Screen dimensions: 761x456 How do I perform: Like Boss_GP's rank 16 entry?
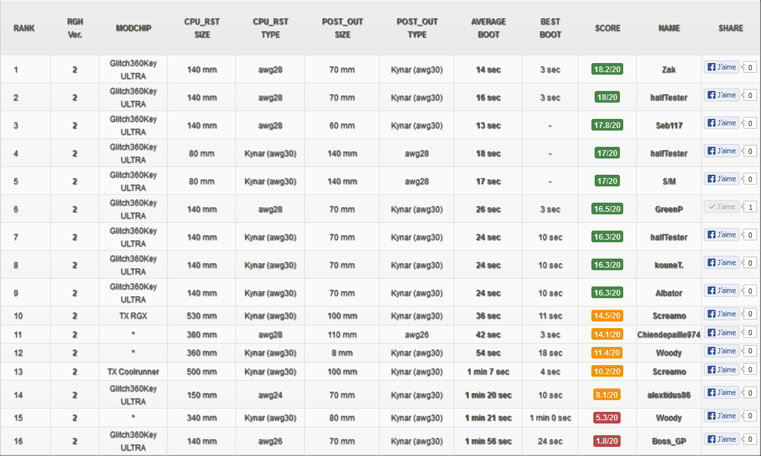coord(722,439)
